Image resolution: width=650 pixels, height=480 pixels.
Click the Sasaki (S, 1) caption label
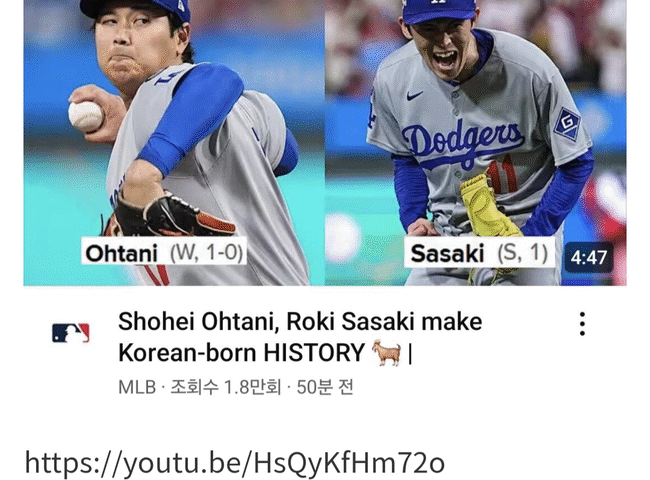click(x=480, y=252)
